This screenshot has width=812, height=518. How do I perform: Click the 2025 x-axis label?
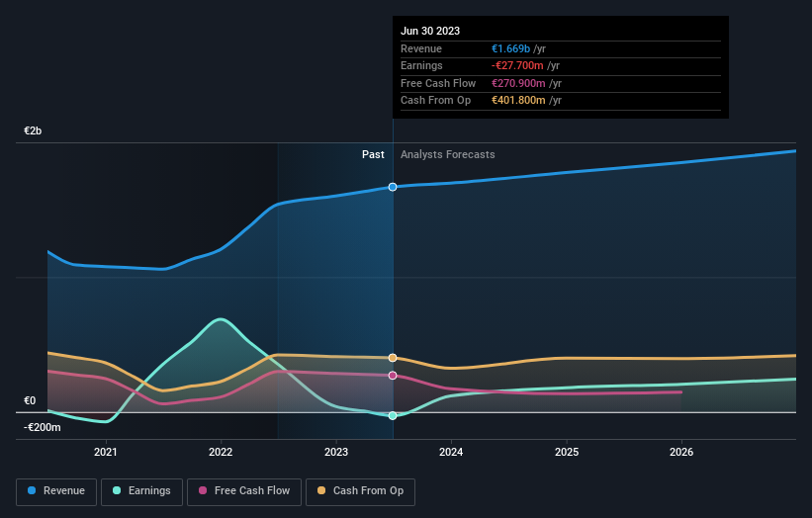click(x=567, y=452)
